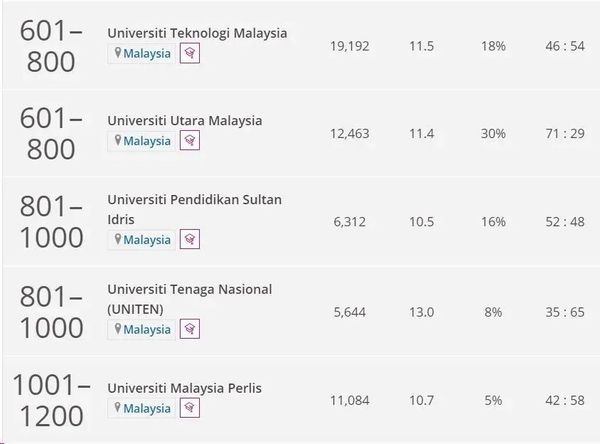Click Malaysia link under Universiti Pendidikan Sultan Idris
The height and width of the screenshot is (444, 600).
pyautogui.click(x=147, y=239)
